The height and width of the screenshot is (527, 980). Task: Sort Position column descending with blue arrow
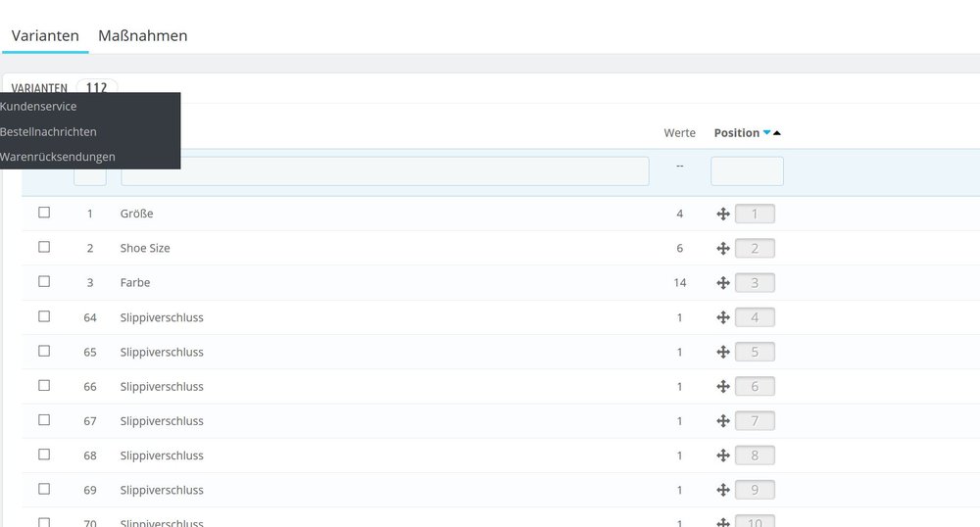pyautogui.click(x=767, y=132)
